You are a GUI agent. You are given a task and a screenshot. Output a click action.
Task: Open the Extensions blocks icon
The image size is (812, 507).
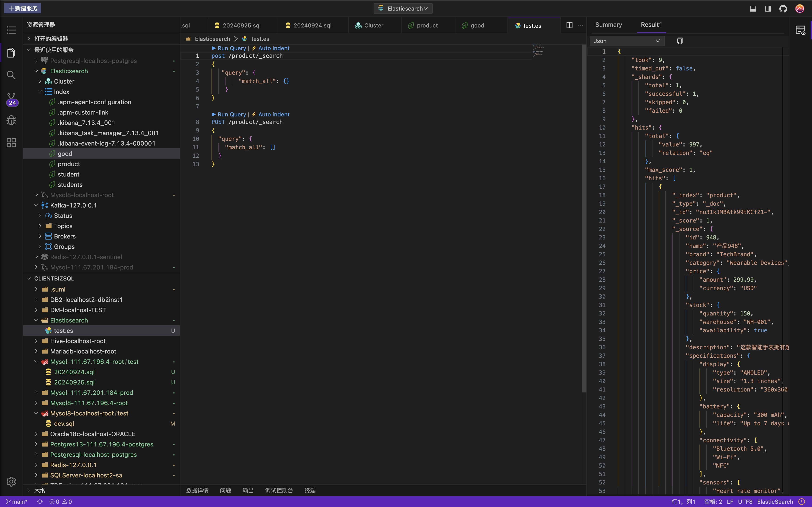11,143
